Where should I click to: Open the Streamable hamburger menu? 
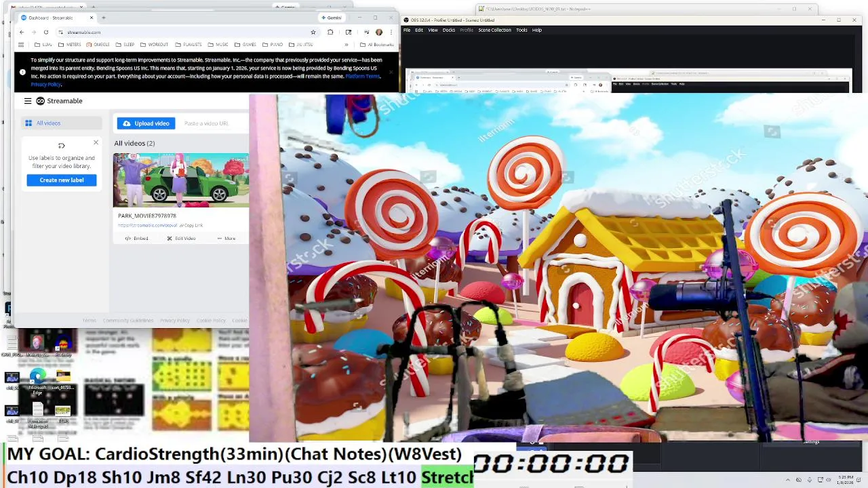coord(28,101)
